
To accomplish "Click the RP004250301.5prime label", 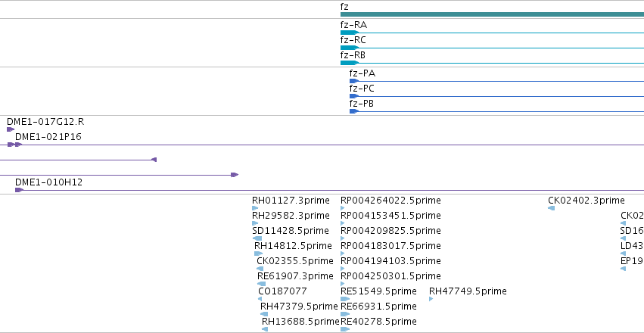I will coord(390,275).
